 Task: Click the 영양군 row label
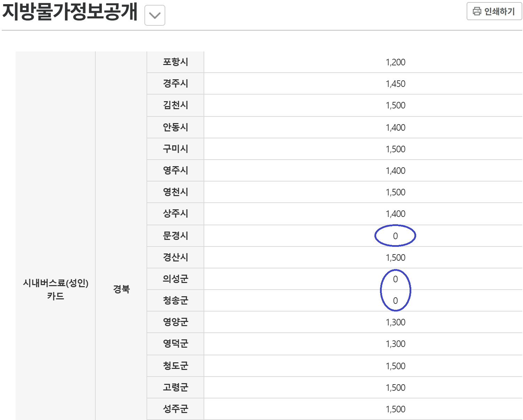pos(175,322)
